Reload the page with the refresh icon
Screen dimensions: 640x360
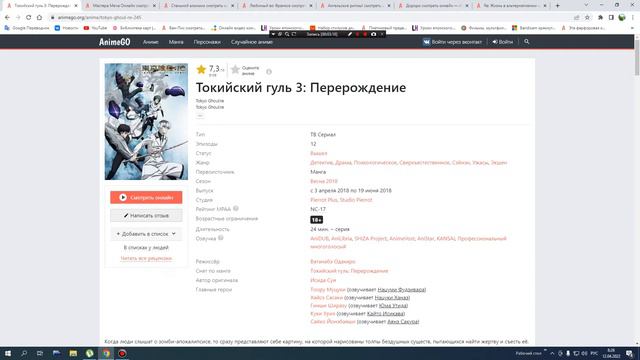[28, 18]
